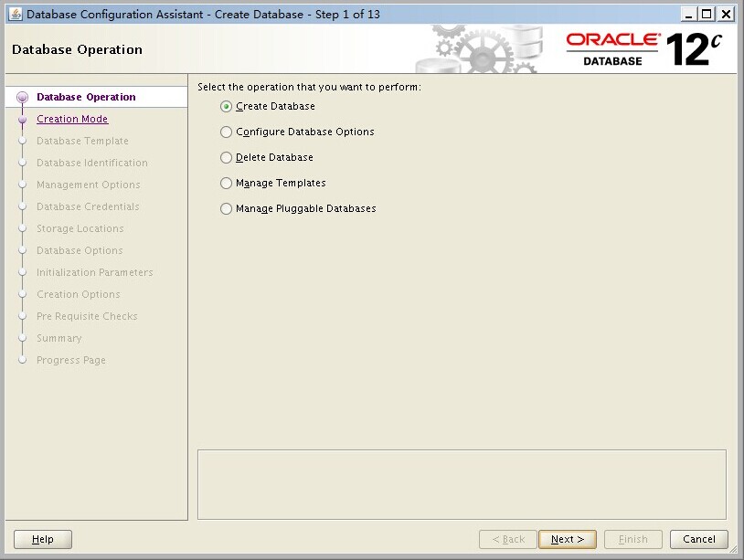744x560 pixels.
Task: Select Database Operation in the step list
Action: point(86,97)
